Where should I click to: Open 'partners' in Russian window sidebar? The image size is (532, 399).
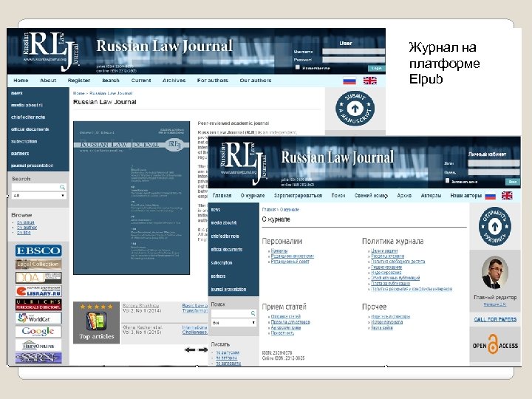coord(218,276)
